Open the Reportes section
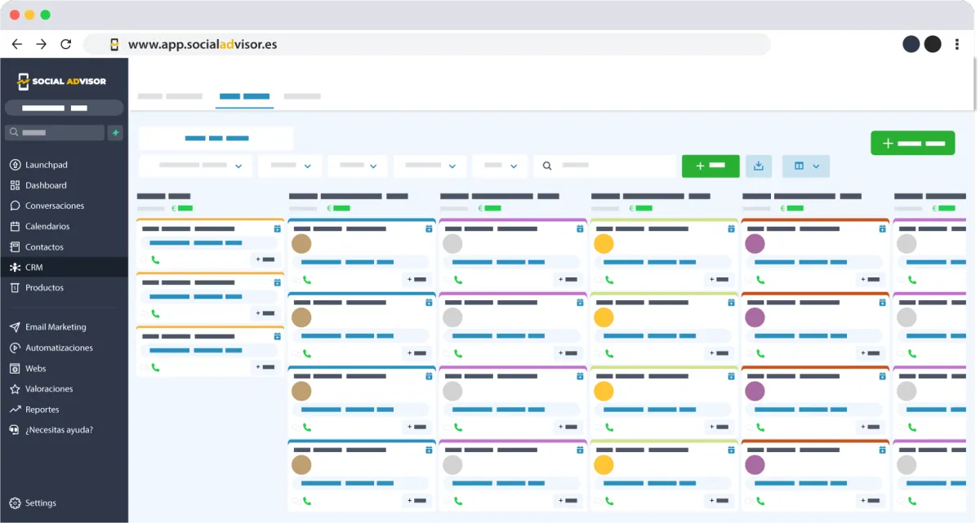Screen dimensions: 980x523 [x=42, y=410]
